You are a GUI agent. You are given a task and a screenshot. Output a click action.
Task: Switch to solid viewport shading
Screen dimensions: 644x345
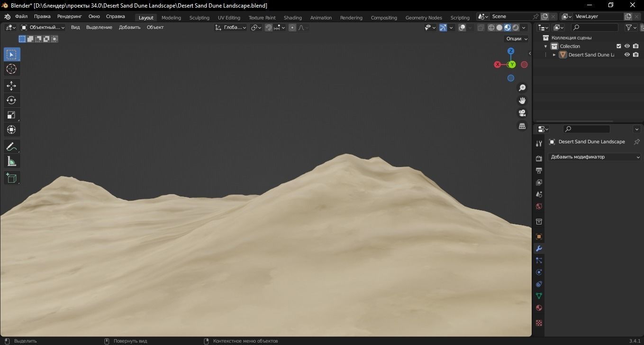tap(499, 28)
